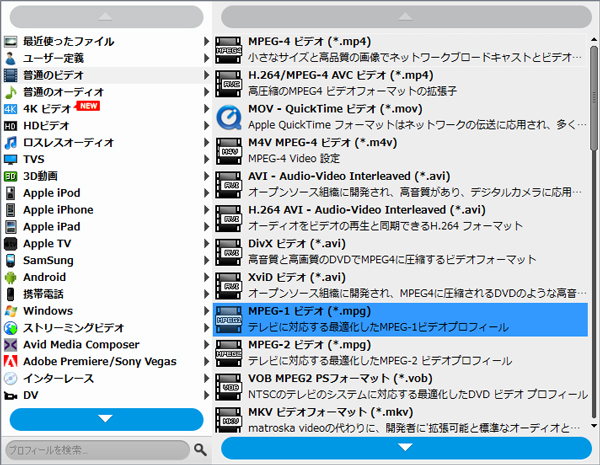Expand the Avid Media Composer submenu arrow
This screenshot has height=465, width=600.
click(207, 344)
